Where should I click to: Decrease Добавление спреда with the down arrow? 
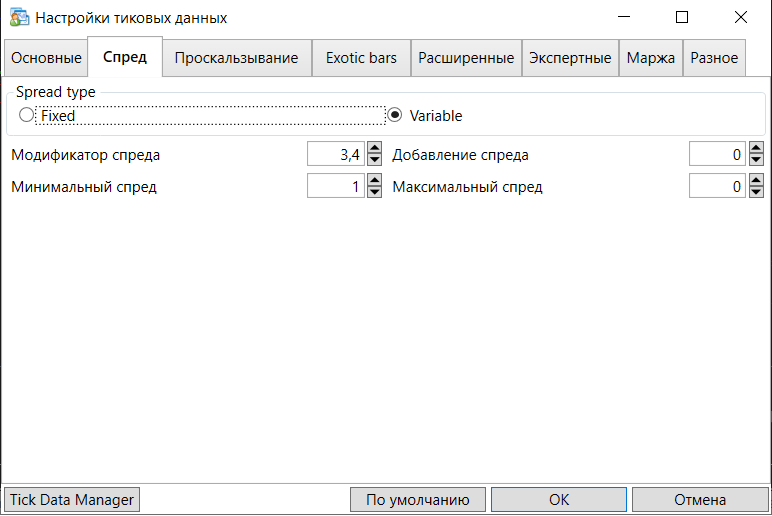[x=756, y=160]
